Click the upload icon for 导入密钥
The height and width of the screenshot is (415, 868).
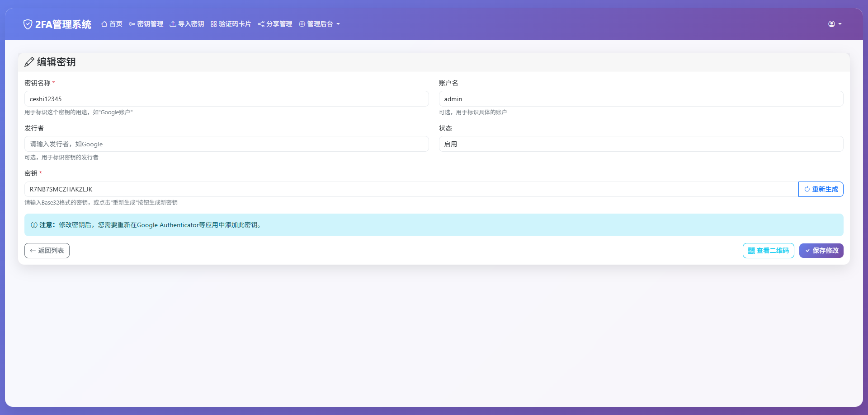172,24
